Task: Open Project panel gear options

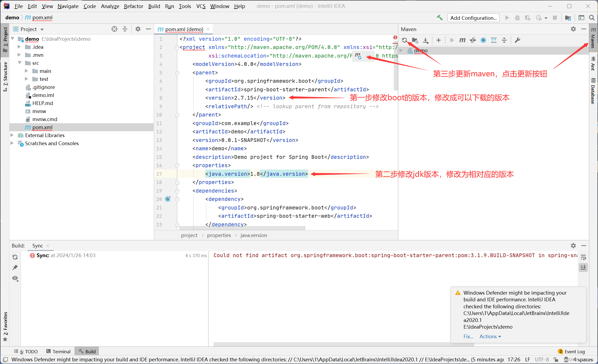Action: coord(138,29)
